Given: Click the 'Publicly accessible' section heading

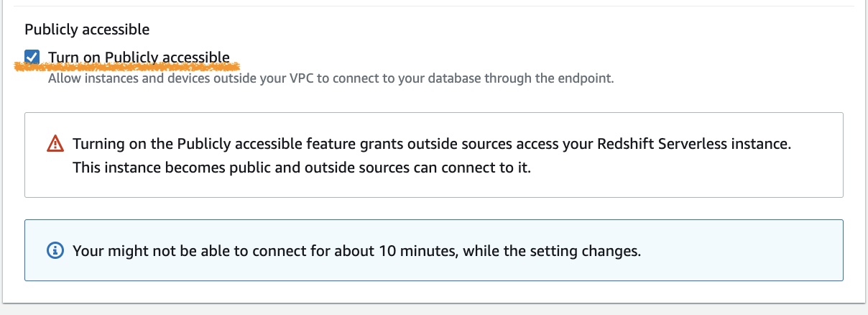Looking at the screenshot, I should tap(87, 29).
